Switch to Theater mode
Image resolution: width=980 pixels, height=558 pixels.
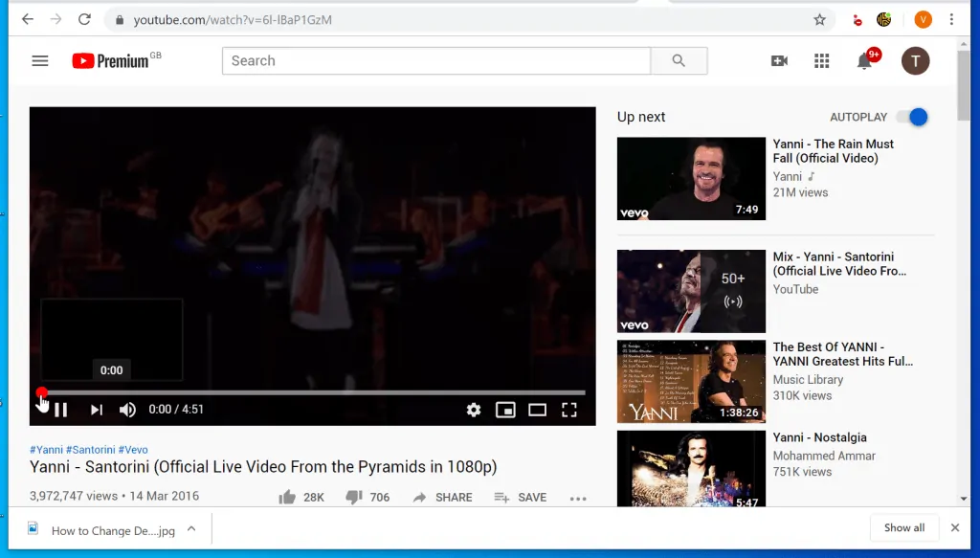537,410
